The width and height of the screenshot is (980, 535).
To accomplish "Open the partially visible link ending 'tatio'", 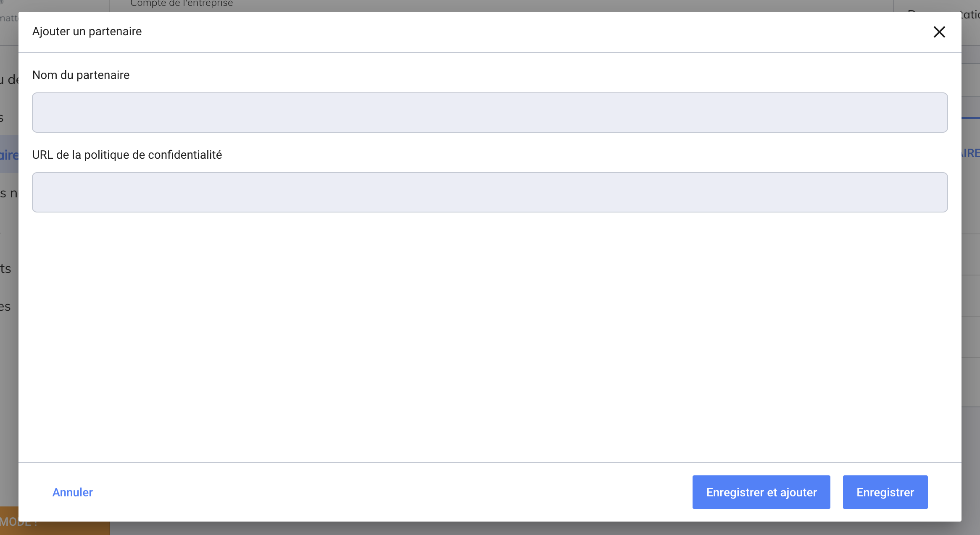I will coord(971,15).
